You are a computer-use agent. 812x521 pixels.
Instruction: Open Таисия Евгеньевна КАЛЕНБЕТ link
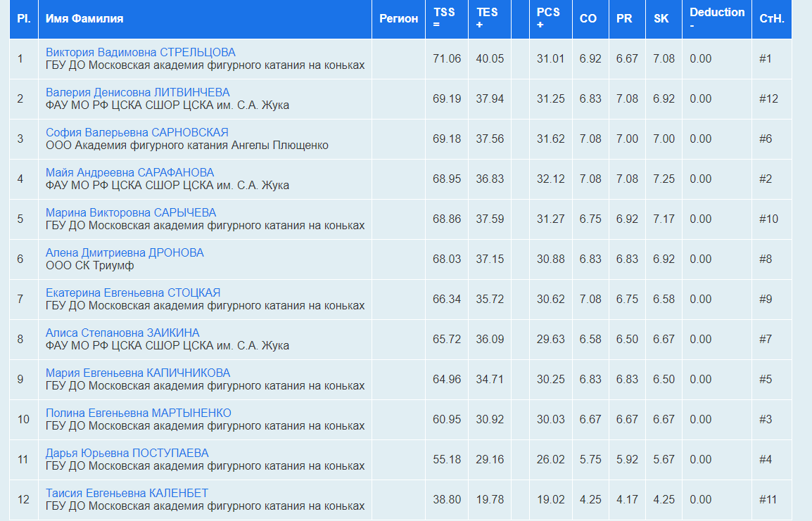coord(127,494)
